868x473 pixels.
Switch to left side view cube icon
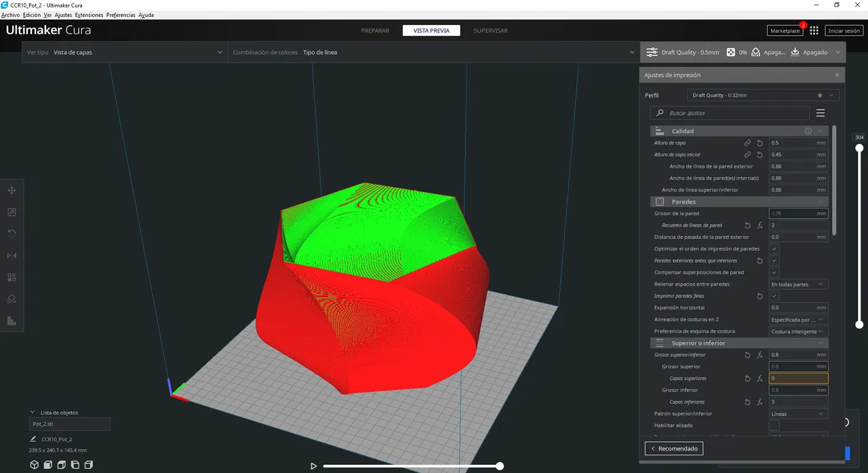[75, 465]
